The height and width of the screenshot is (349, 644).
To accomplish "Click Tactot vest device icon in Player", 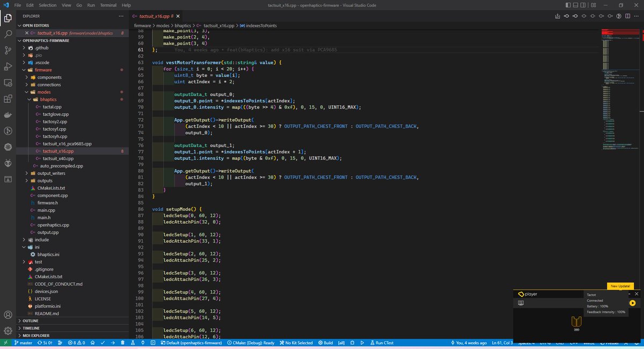I will pyautogui.click(x=576, y=322).
